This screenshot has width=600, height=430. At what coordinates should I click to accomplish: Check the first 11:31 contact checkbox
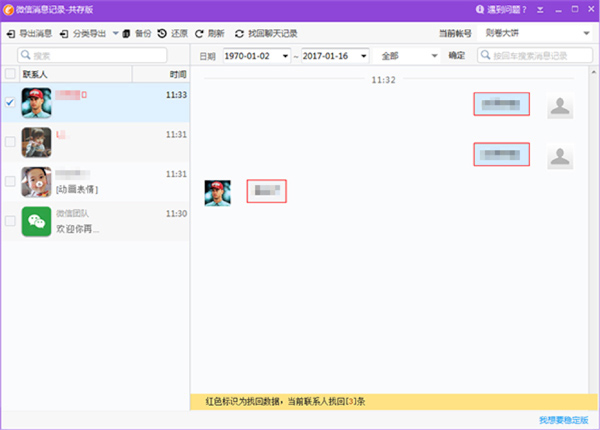tap(10, 142)
